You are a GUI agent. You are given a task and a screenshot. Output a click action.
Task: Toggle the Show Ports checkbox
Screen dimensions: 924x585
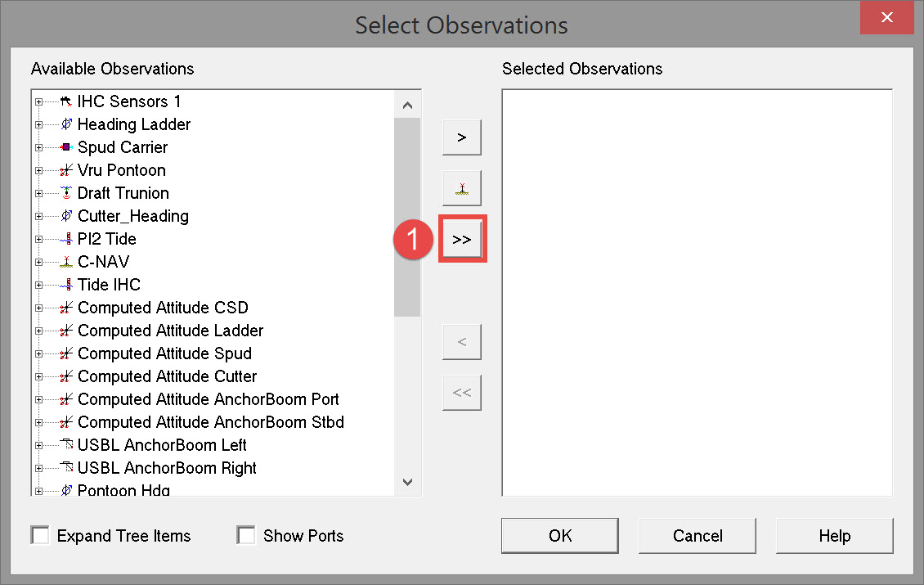point(246,536)
